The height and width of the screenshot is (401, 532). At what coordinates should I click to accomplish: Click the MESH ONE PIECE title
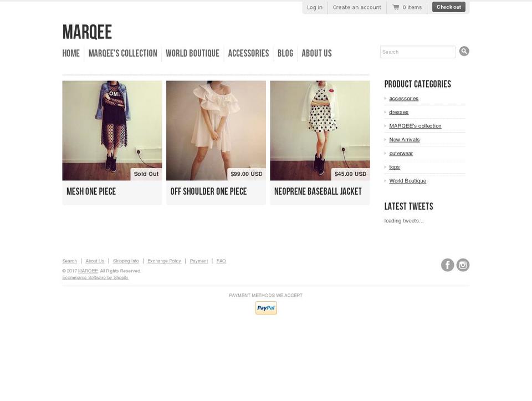[x=91, y=191]
